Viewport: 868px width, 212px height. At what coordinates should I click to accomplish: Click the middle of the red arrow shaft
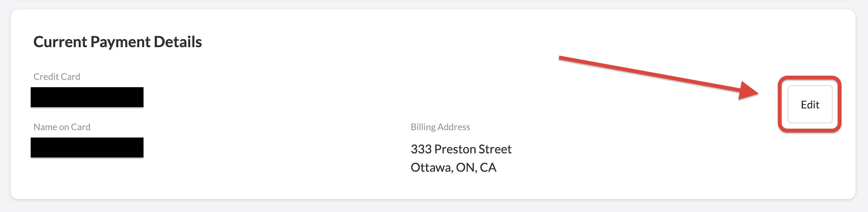coord(652,75)
